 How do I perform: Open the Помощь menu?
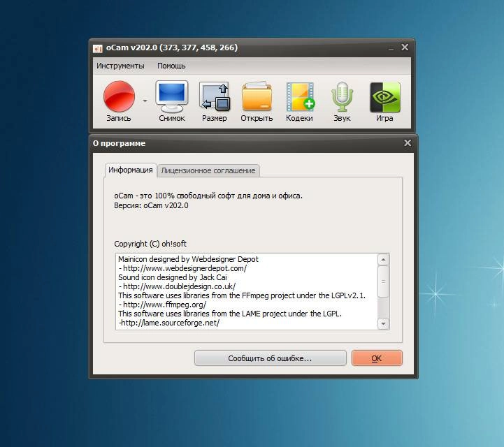(x=171, y=66)
